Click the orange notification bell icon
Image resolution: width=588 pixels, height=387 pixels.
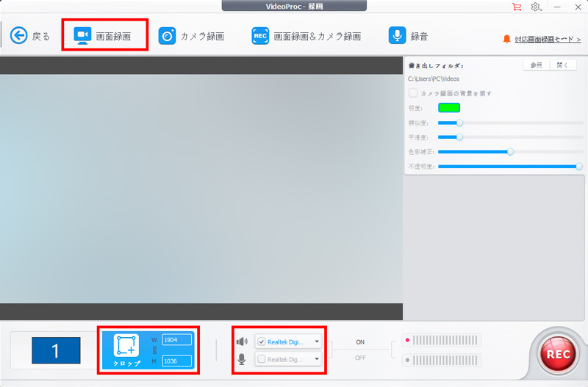[x=506, y=38]
